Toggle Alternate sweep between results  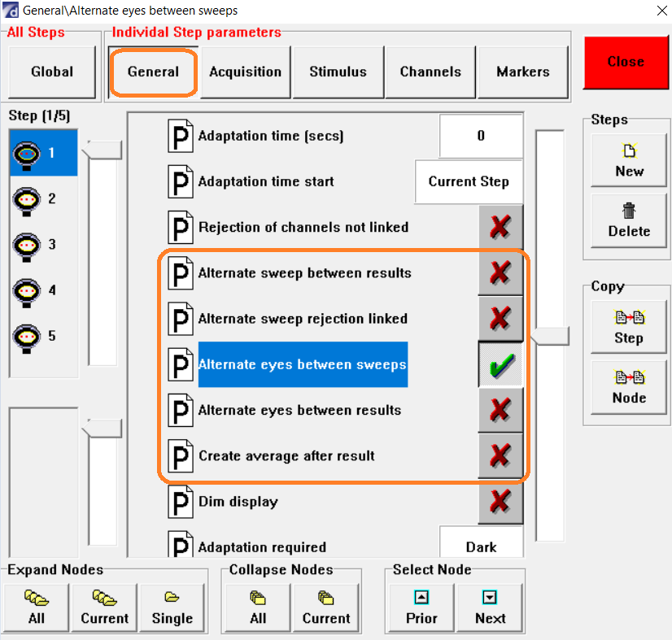point(500,273)
